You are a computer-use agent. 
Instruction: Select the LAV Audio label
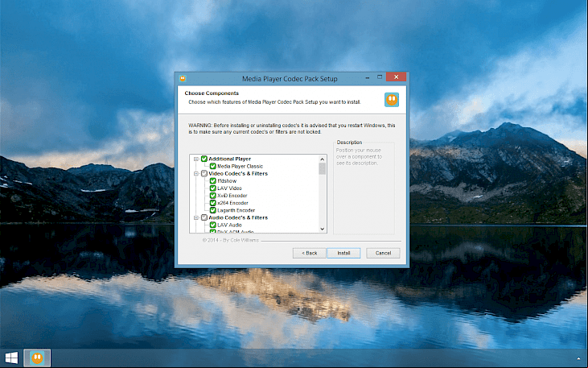(x=229, y=225)
